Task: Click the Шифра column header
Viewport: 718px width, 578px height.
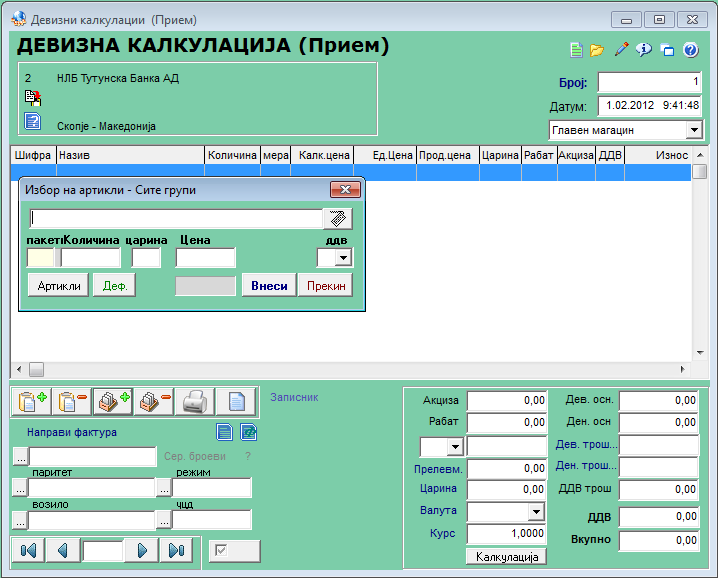Action: pyautogui.click(x=33, y=155)
